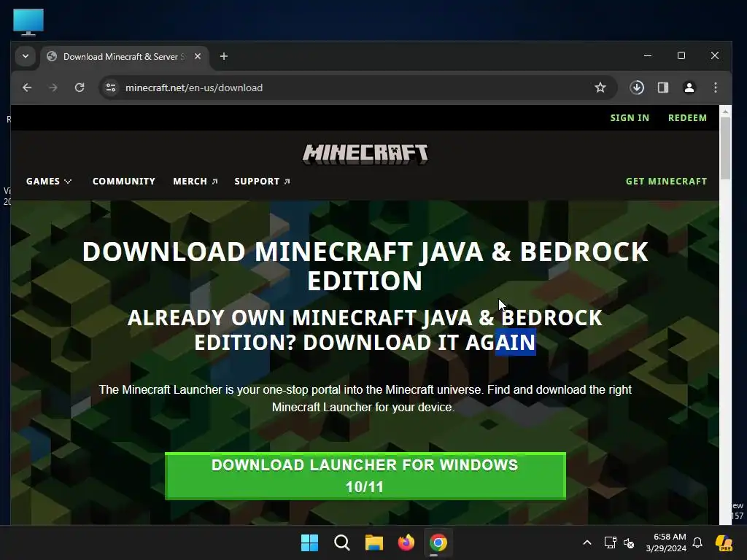Open the taskbar clock and date
The height and width of the screenshot is (560, 747).
pyautogui.click(x=666, y=542)
